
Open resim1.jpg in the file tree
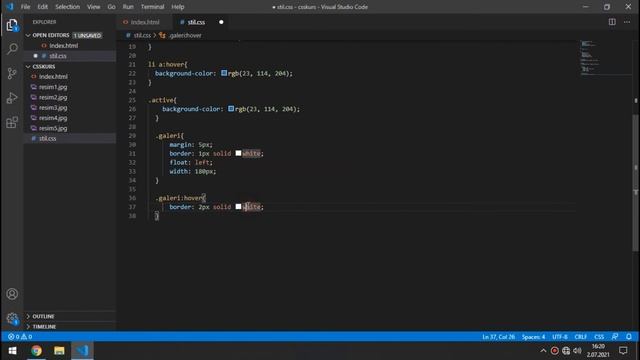pyautogui.click(x=70, y=87)
